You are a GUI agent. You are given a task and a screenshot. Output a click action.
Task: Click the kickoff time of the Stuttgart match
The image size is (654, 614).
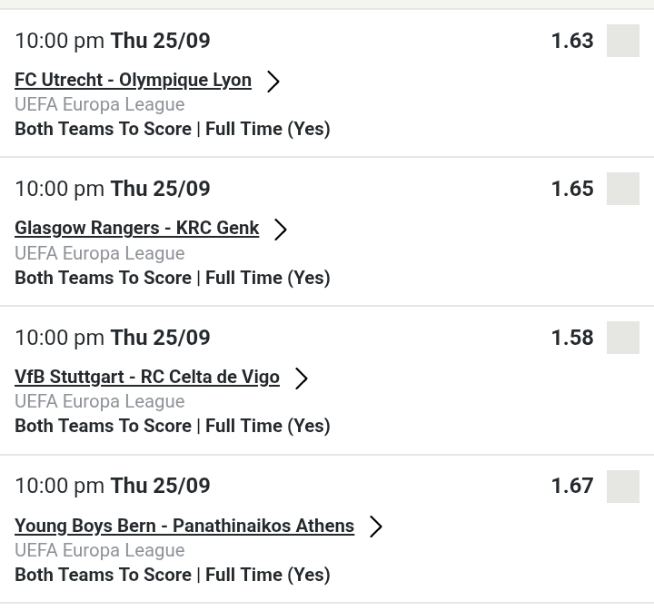pyautogui.click(x=112, y=339)
